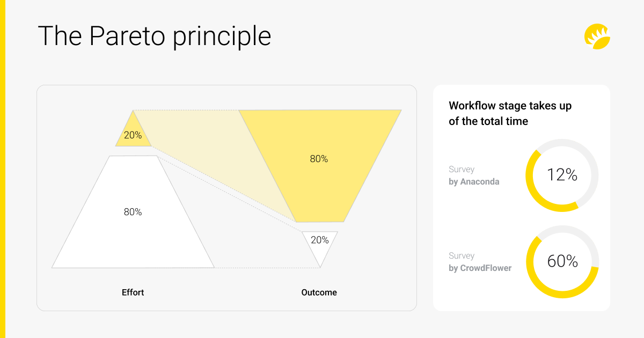Open the Survey by CrowdFlower label
The image size is (644, 338).
(480, 262)
